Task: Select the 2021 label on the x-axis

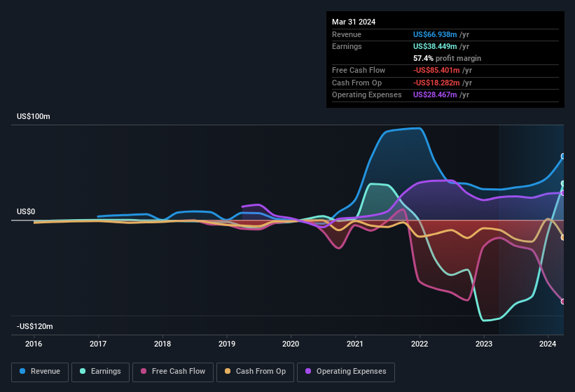Action: point(355,344)
